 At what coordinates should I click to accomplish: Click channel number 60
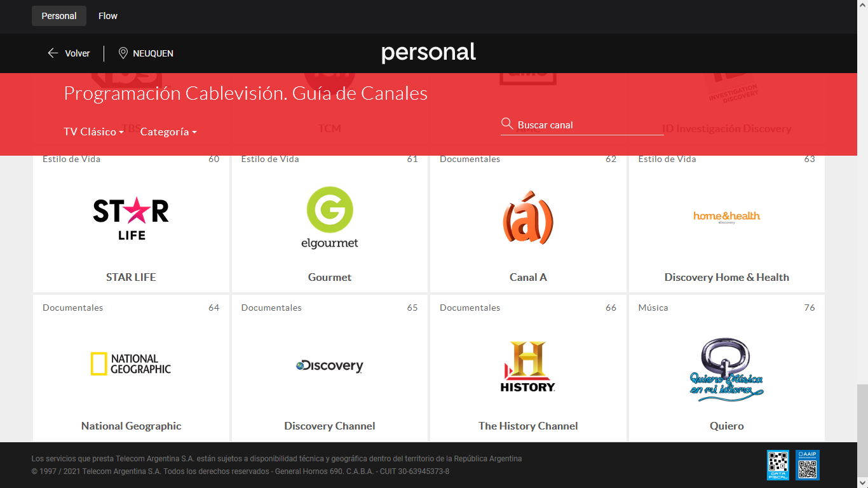tap(214, 159)
